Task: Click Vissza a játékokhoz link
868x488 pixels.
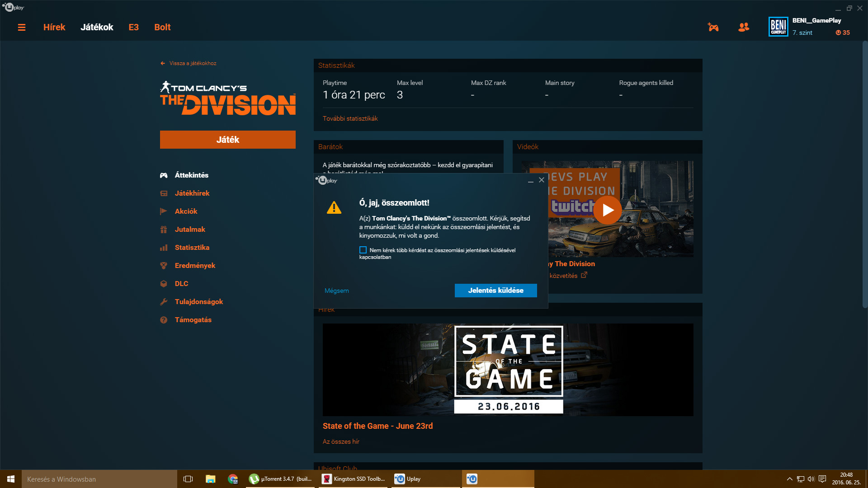Action: (x=193, y=63)
